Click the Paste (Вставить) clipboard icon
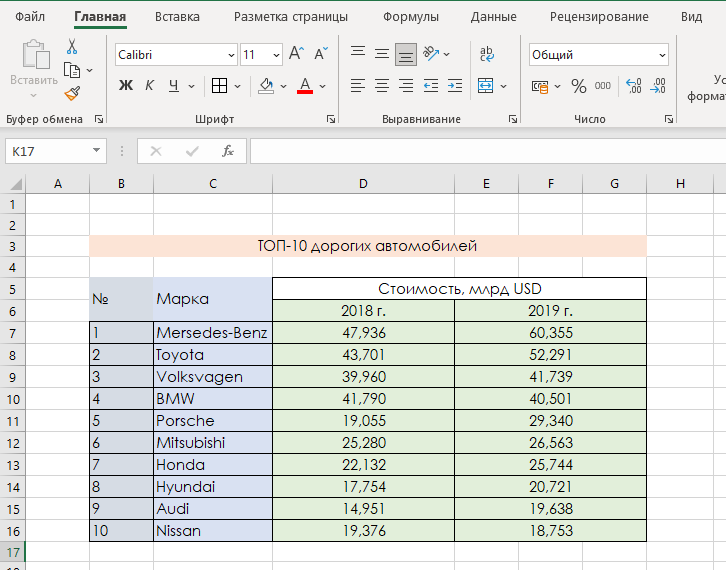The width and height of the screenshot is (726, 570). (x=35, y=55)
